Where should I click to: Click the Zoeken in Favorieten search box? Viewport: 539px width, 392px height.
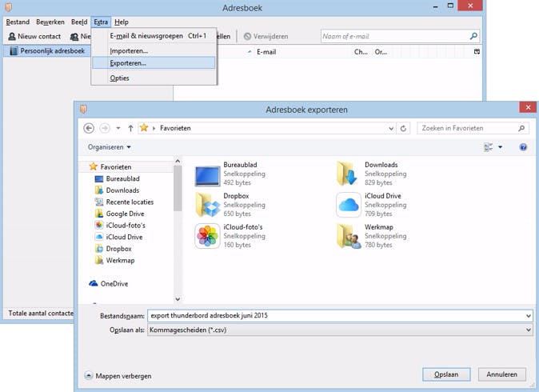click(473, 128)
